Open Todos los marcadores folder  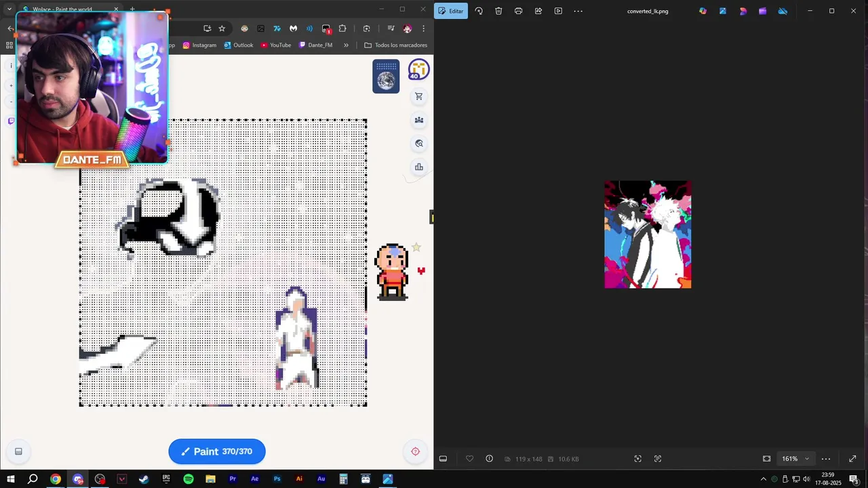396,45
